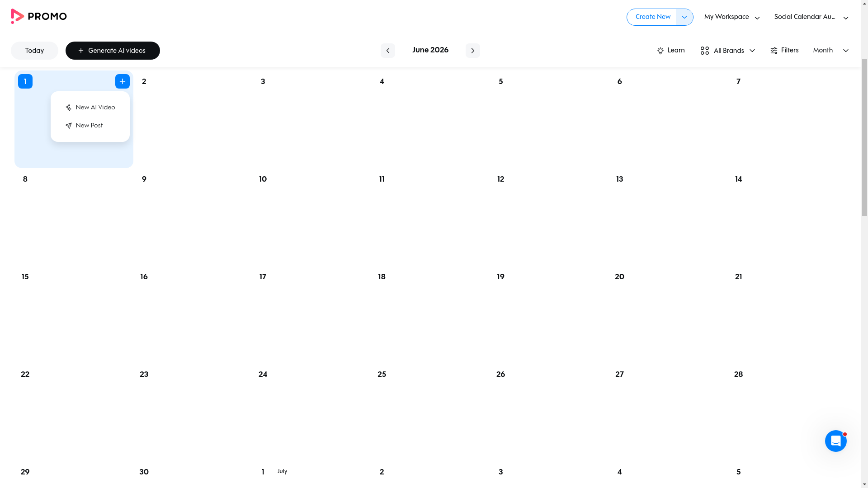Click the New AI Video sparkle icon
Viewport: 868px width, 488px height.
[69, 108]
